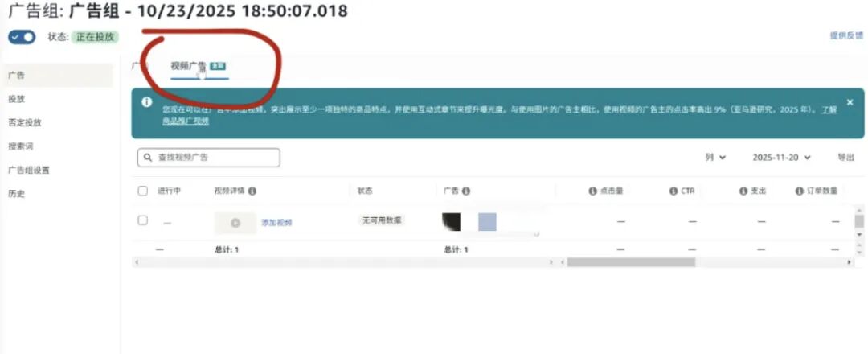Check the first row's checkbox
868x354 pixels.
143,220
